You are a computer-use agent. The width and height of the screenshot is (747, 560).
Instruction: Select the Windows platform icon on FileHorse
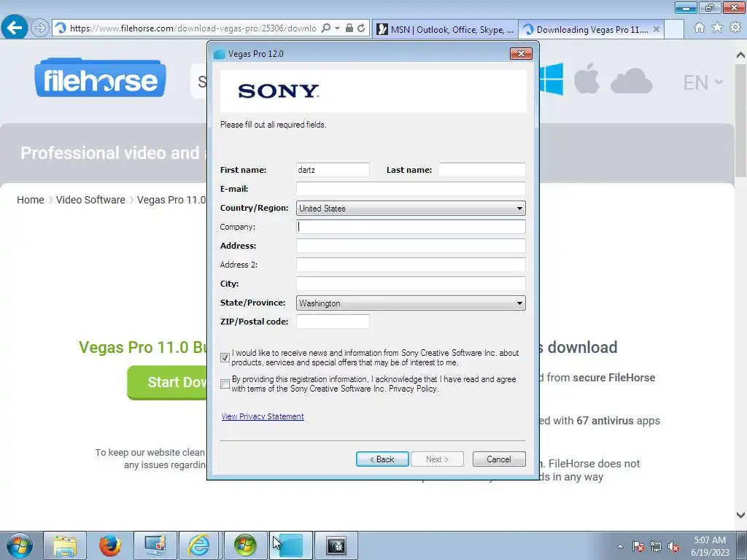coord(551,79)
